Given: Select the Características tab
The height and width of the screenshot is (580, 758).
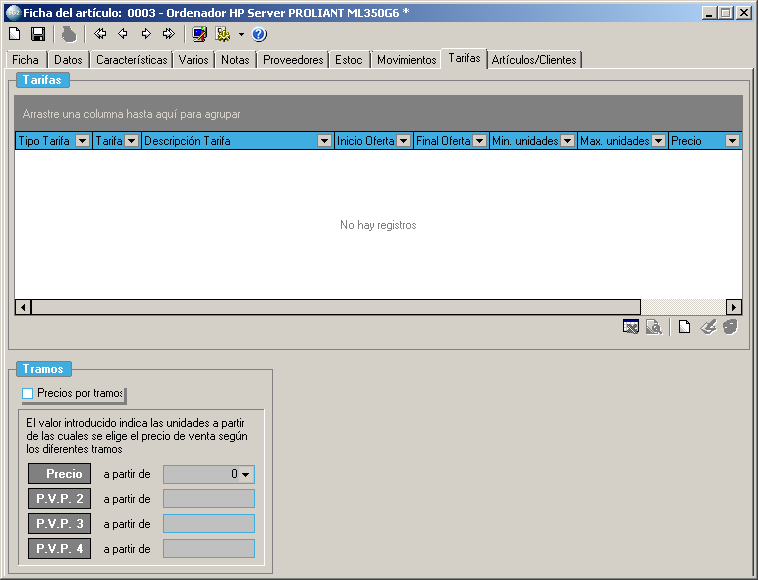Looking at the screenshot, I should pos(132,60).
